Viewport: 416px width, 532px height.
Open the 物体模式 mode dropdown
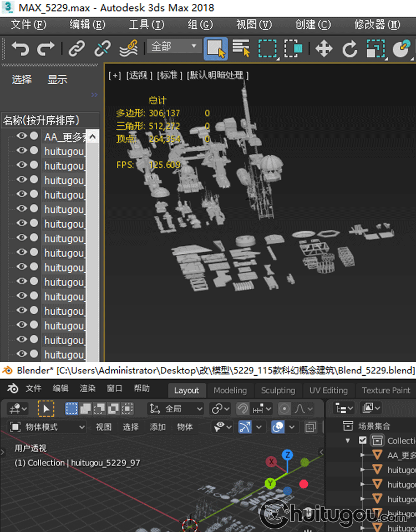pyautogui.click(x=47, y=427)
